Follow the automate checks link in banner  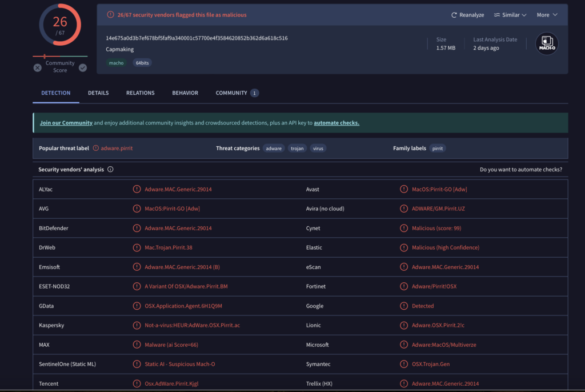336,123
